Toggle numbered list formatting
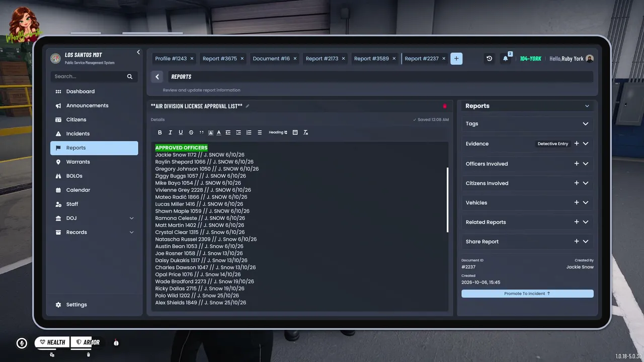Viewport: 644px width, 362px height. [x=249, y=133]
